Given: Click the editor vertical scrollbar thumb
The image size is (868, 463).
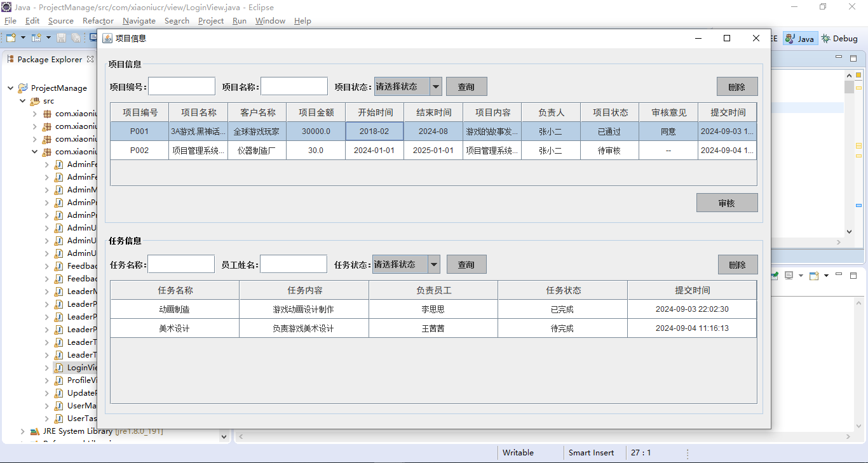Looking at the screenshot, I should point(849,87).
